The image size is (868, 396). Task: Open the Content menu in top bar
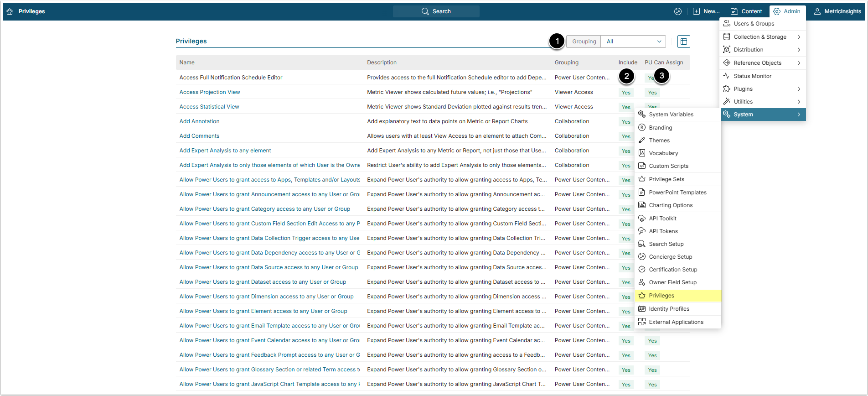(746, 11)
